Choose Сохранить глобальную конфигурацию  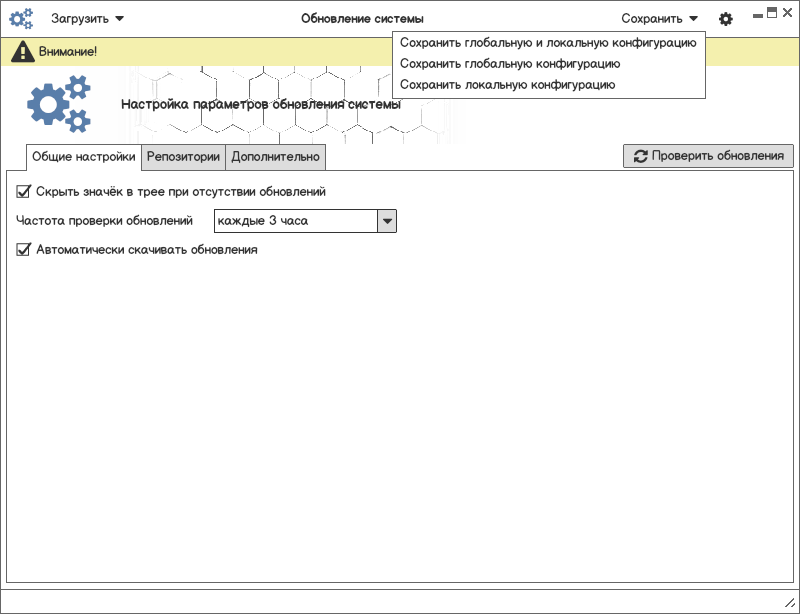[x=548, y=64]
